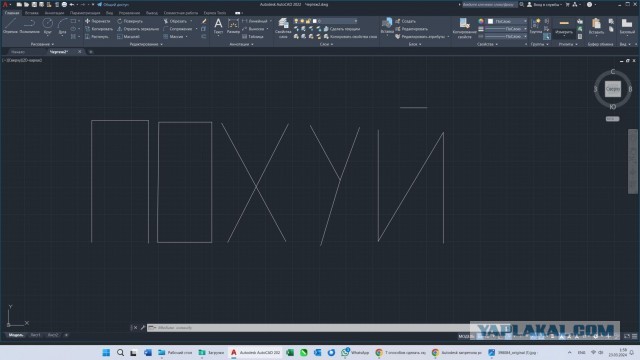
Task: Open WhatsApp from the Windows taskbar
Action: (355, 352)
